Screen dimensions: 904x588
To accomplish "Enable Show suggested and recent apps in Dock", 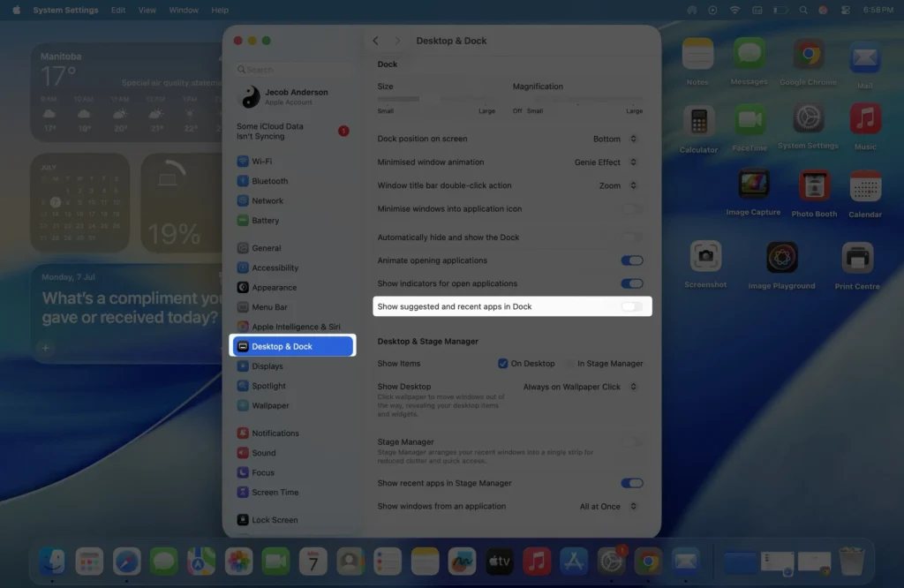I will pos(629,306).
